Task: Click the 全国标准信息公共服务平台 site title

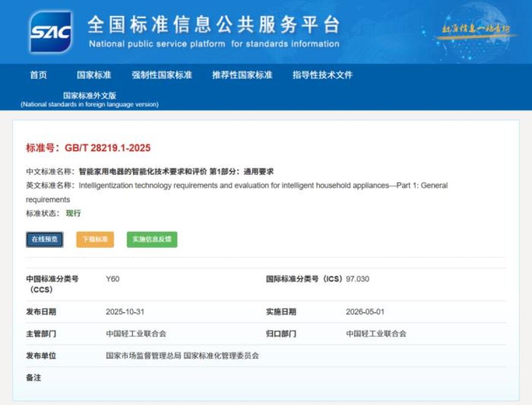Action: (x=214, y=25)
